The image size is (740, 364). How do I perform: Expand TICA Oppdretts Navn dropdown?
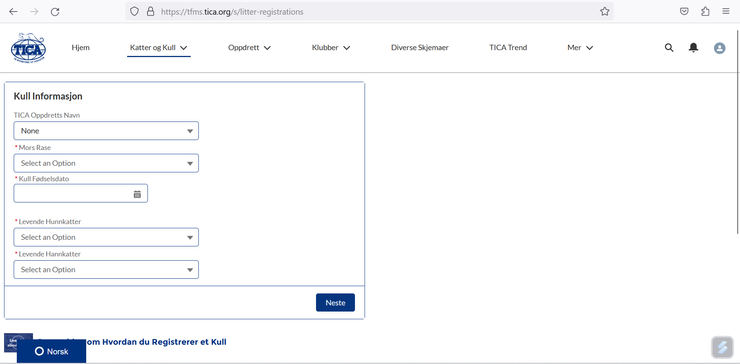106,131
